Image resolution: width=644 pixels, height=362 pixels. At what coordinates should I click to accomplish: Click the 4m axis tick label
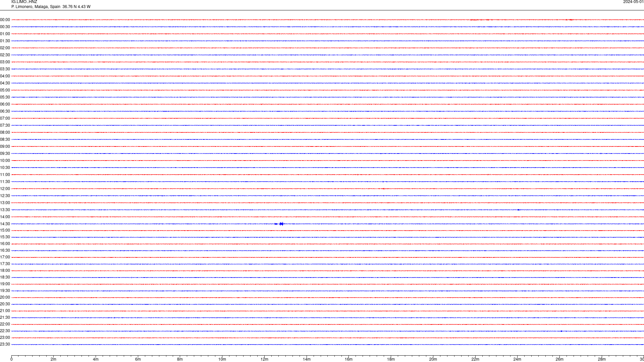coord(96,359)
